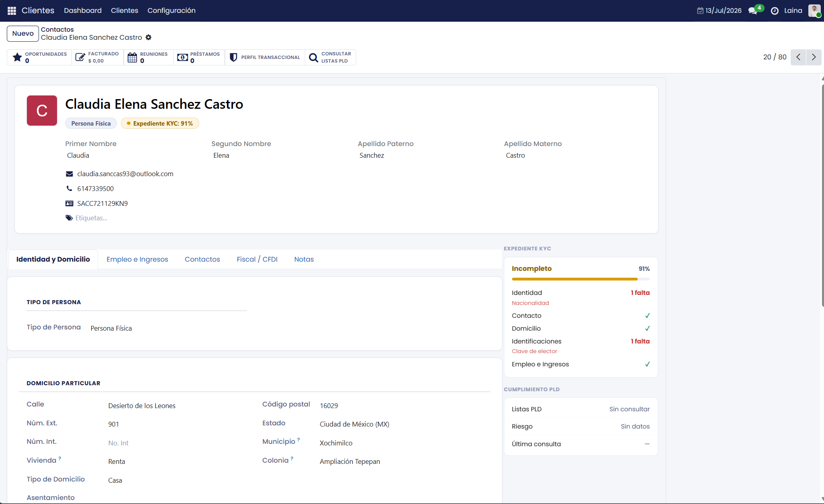Click the user name Laina

[793, 11]
